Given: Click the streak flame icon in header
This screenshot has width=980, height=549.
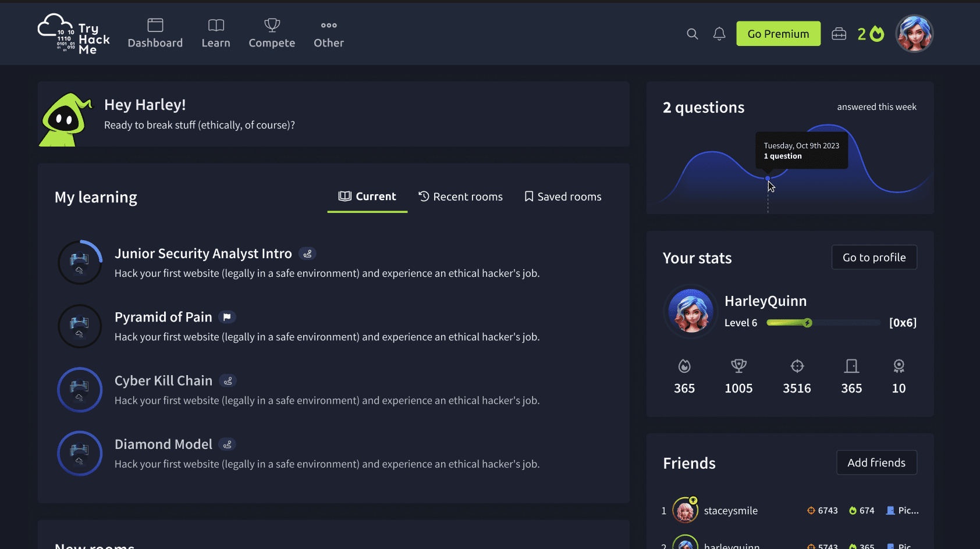Looking at the screenshot, I should 877,34.
